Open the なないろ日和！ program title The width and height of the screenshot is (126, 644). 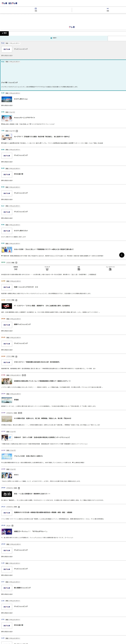tap(44, 249)
